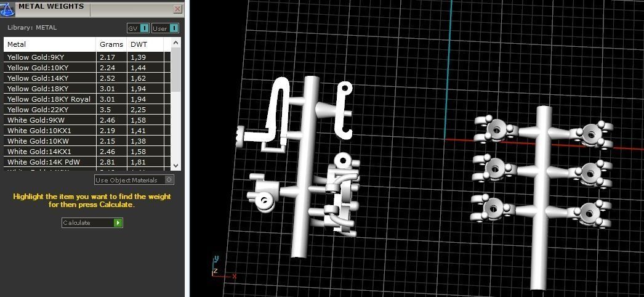Select the White Gold:10KX1 row
The image size is (644, 297).
click(x=87, y=131)
